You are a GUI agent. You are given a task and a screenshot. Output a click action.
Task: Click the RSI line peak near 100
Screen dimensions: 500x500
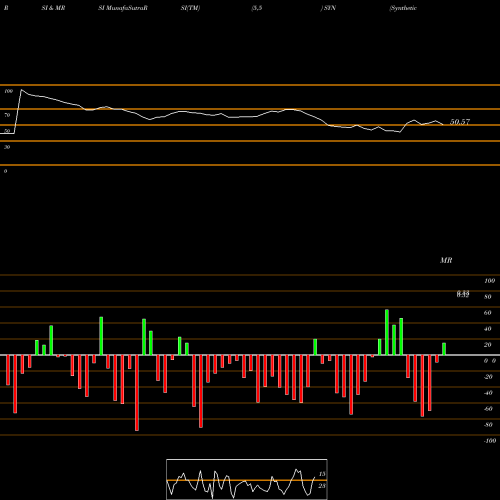tap(22, 90)
